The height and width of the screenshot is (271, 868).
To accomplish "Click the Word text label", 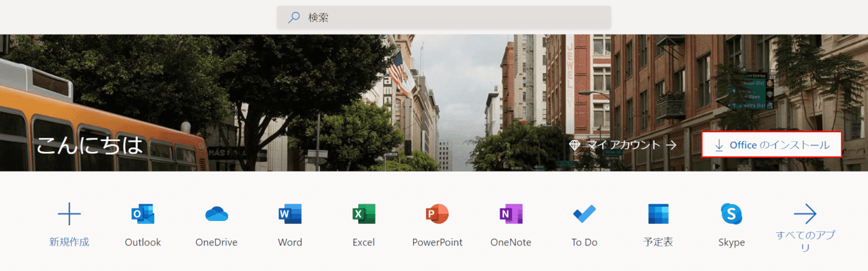I will tap(290, 242).
